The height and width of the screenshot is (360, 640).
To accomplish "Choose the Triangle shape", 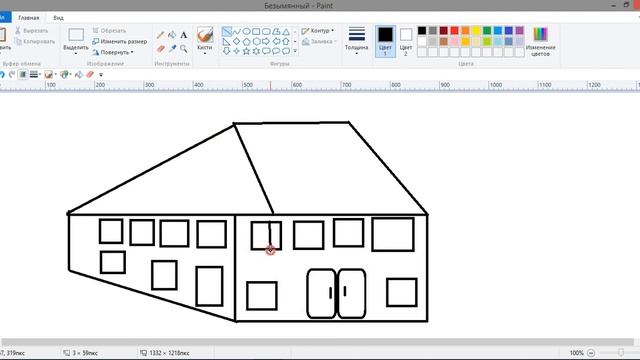I will (286, 31).
